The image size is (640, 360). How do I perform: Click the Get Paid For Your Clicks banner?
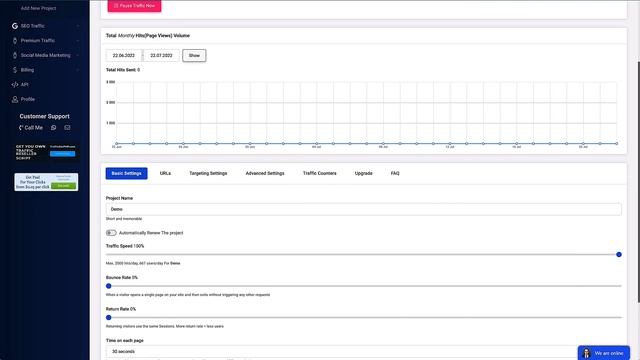(x=46, y=182)
